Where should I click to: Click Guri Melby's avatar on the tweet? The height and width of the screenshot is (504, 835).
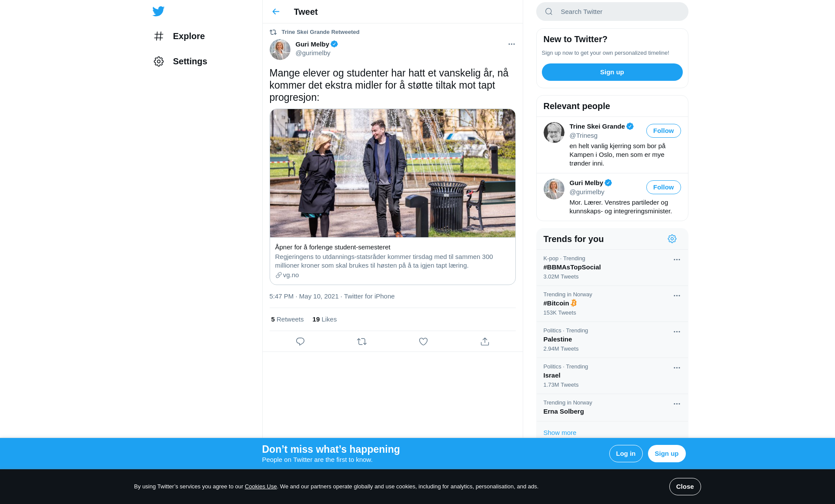pyautogui.click(x=280, y=50)
